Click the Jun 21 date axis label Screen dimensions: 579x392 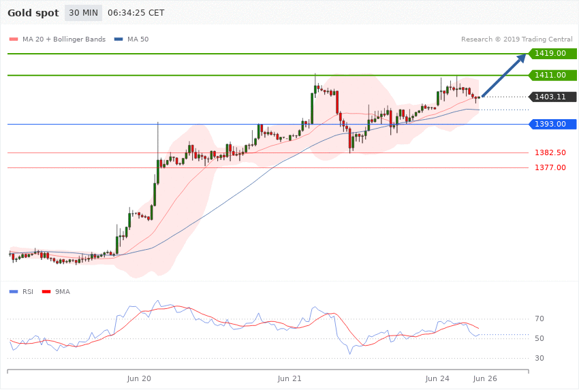[289, 378]
